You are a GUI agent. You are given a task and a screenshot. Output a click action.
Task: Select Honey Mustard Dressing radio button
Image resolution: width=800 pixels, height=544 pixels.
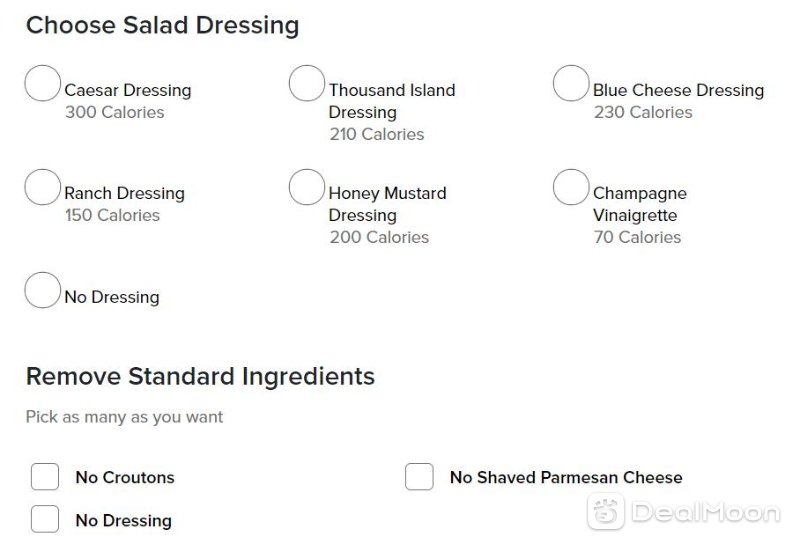coord(307,187)
